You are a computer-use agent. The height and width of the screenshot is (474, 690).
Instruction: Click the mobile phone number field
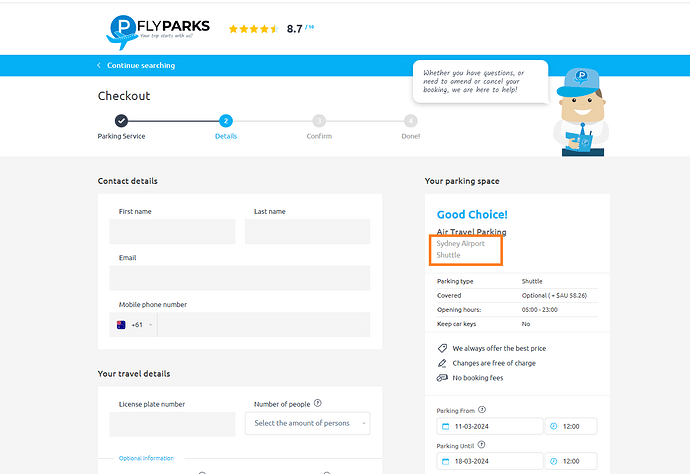[264, 325]
